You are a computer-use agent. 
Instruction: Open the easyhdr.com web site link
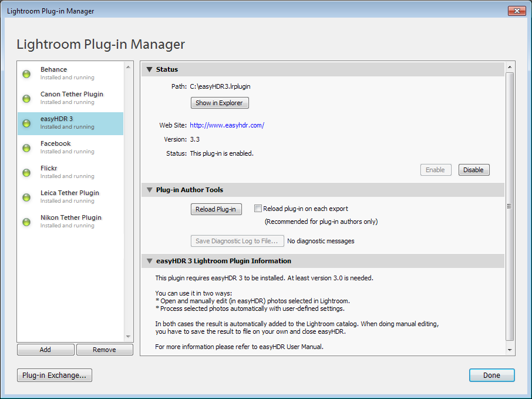227,125
